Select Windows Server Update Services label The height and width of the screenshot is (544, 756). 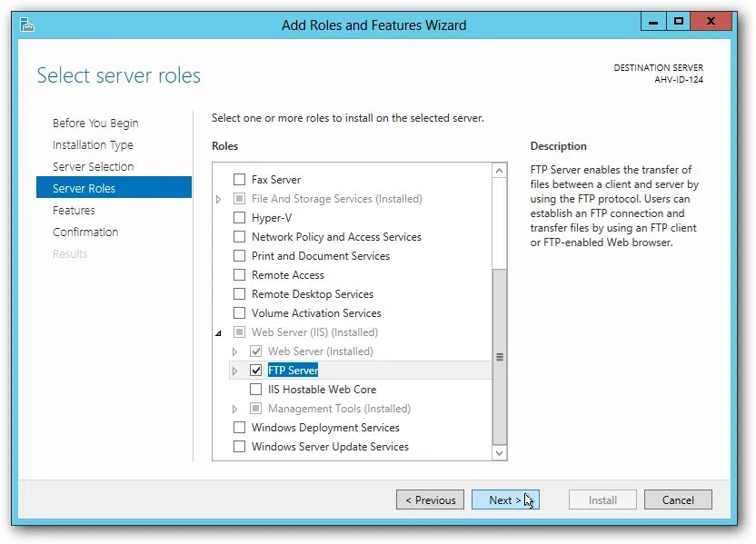(330, 447)
